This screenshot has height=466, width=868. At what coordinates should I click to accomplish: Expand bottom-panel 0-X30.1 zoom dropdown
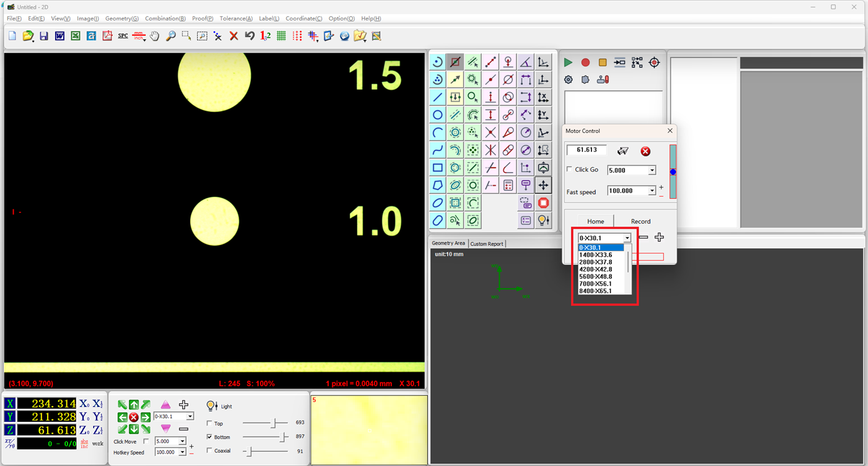190,416
